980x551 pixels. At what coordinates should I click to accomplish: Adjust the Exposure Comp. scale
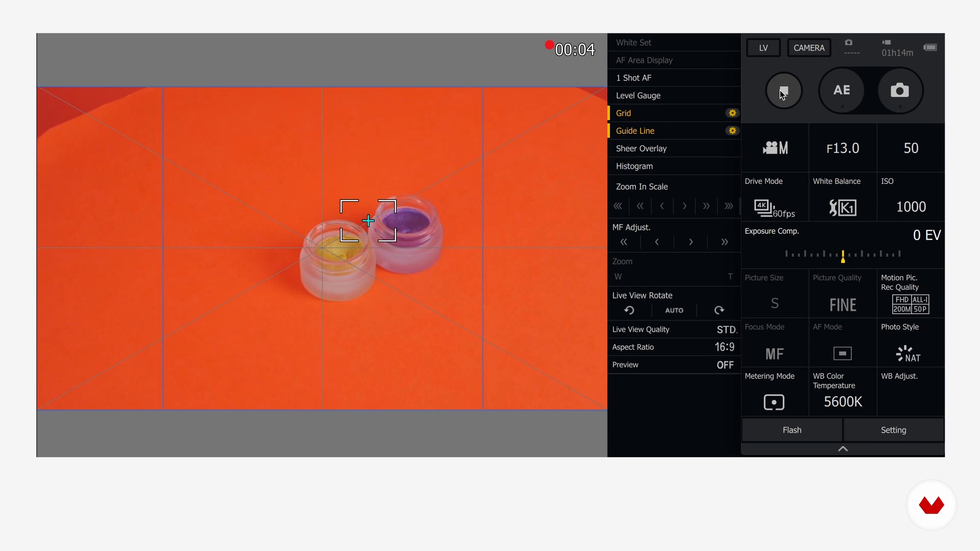pos(843,254)
